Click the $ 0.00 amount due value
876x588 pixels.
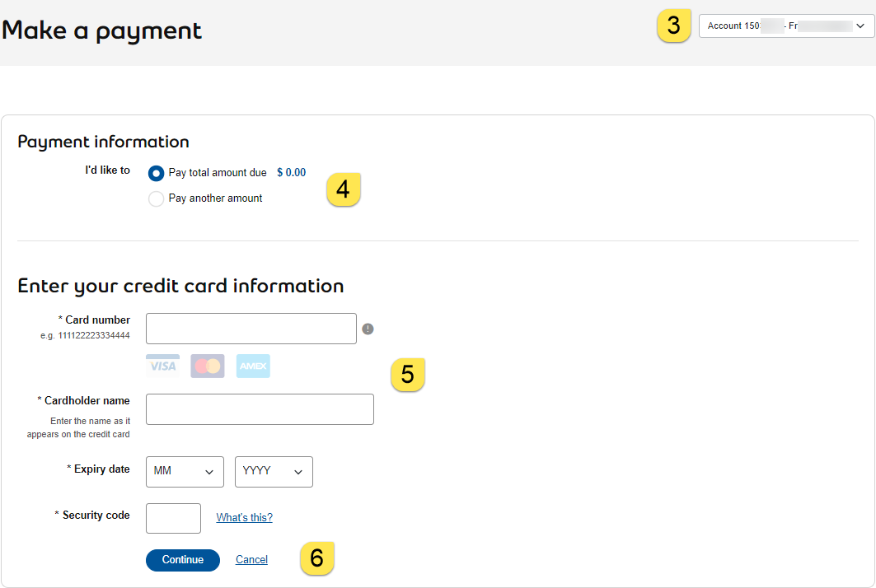click(x=291, y=173)
